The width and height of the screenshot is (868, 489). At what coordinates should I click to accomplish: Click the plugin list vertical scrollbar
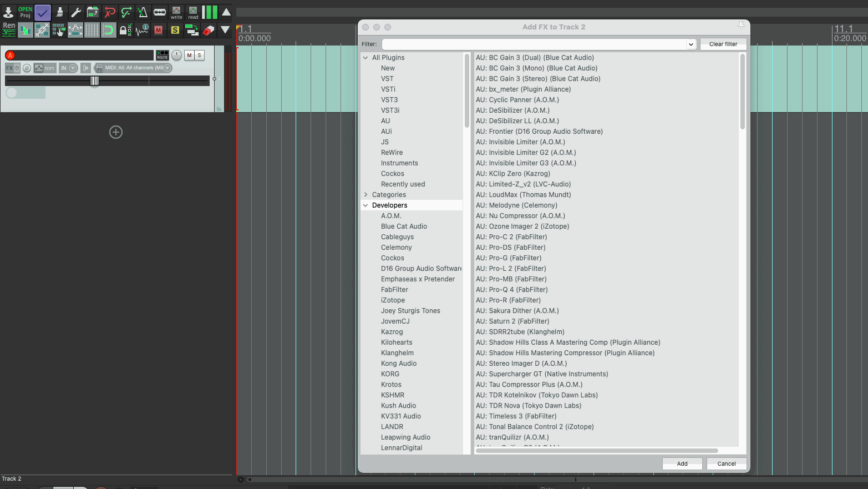pos(742,92)
